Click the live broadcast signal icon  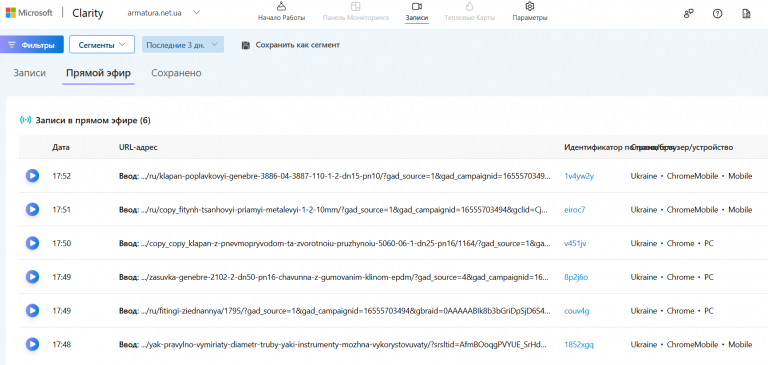coord(25,120)
